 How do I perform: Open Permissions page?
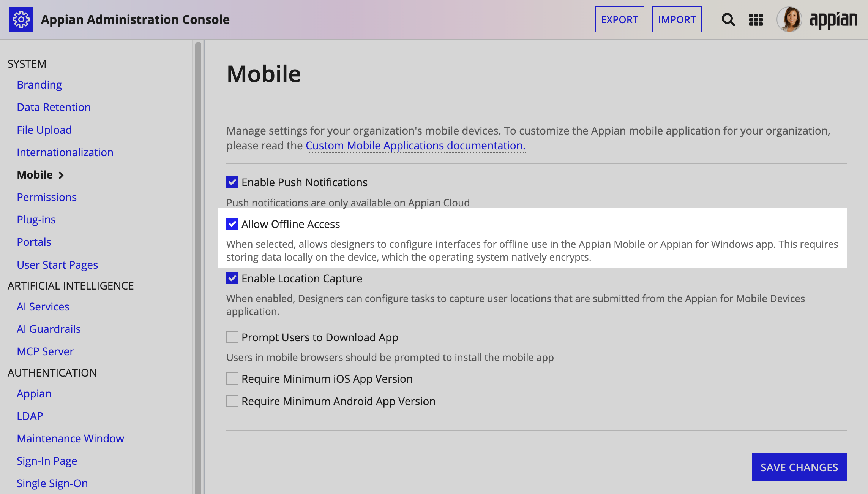[x=47, y=197]
